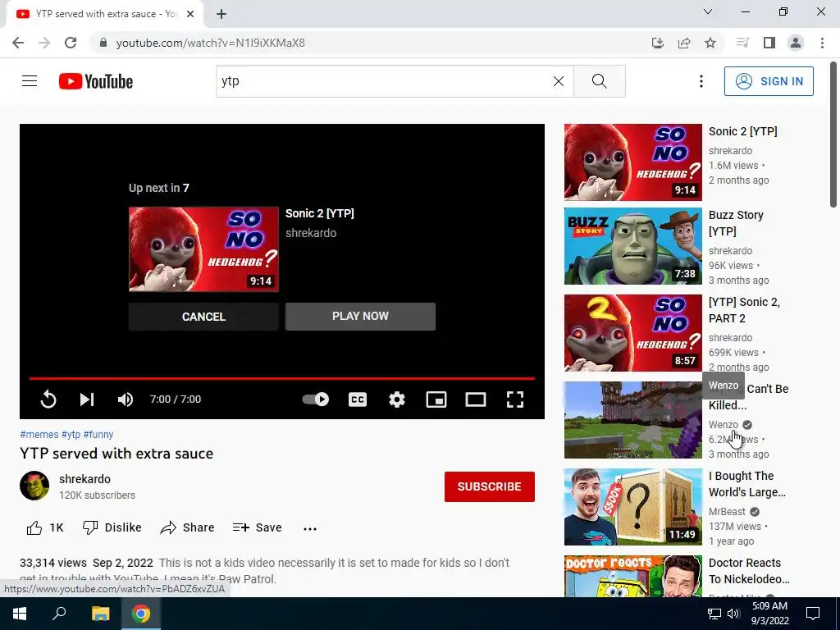Open Chrome three-dot menu
This screenshot has height=630, width=840.
pyautogui.click(x=822, y=43)
